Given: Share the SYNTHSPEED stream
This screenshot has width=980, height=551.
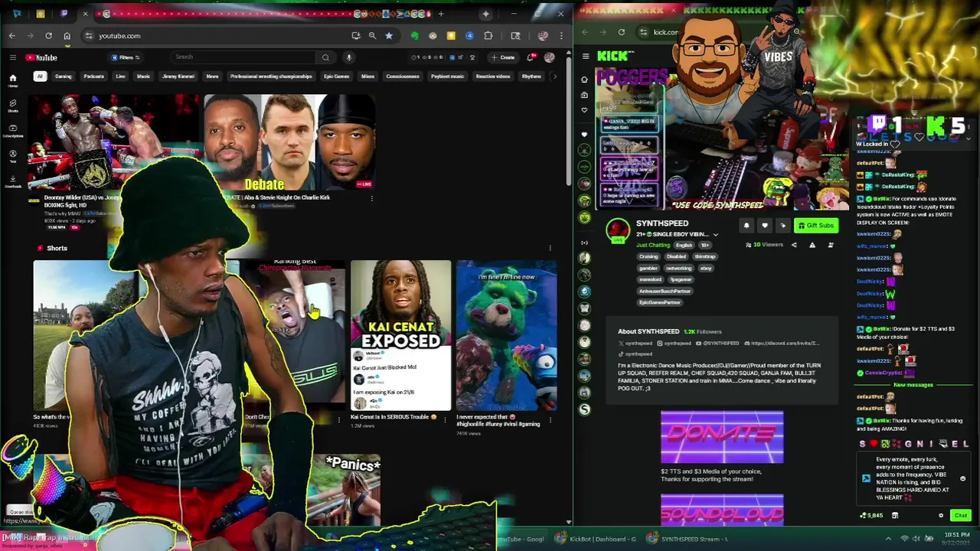Looking at the screenshot, I should point(794,245).
